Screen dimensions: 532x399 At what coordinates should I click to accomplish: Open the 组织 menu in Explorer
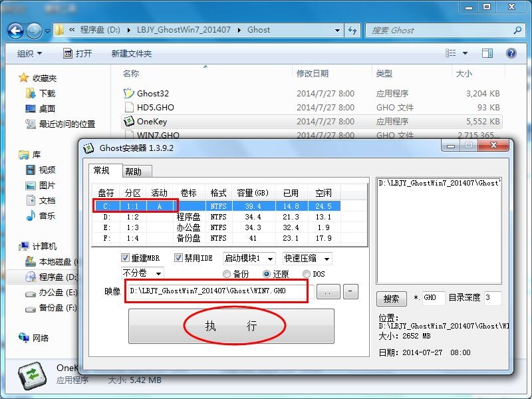(26, 53)
